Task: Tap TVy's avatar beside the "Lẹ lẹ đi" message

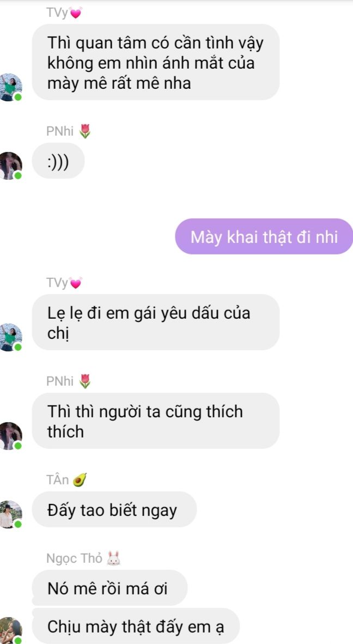Action: point(10,337)
